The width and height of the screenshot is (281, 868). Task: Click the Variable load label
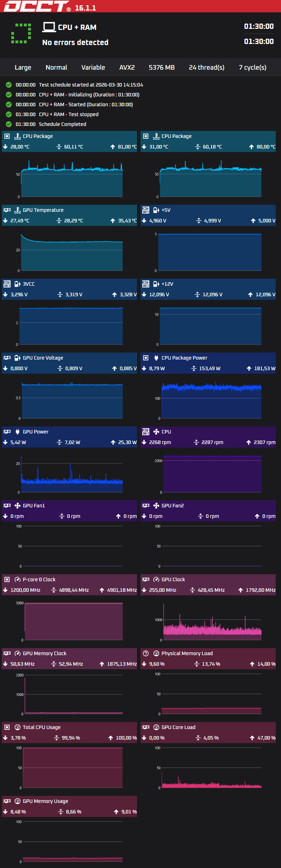click(93, 67)
